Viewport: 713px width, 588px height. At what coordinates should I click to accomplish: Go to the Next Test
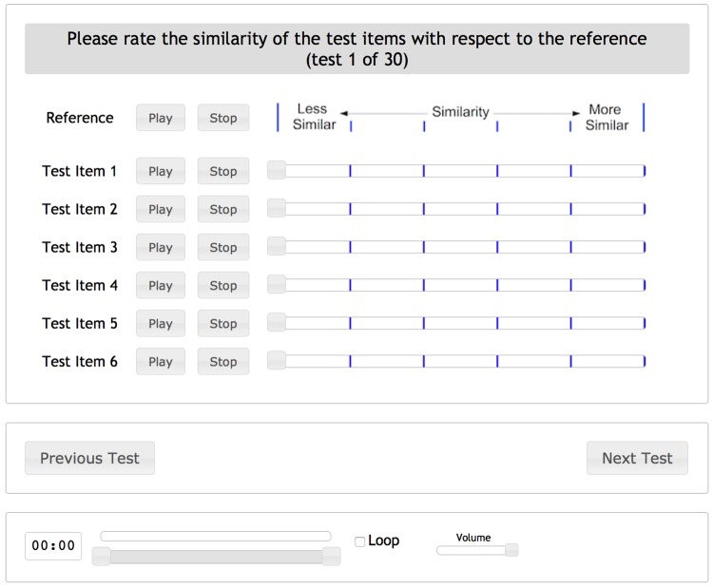637,458
